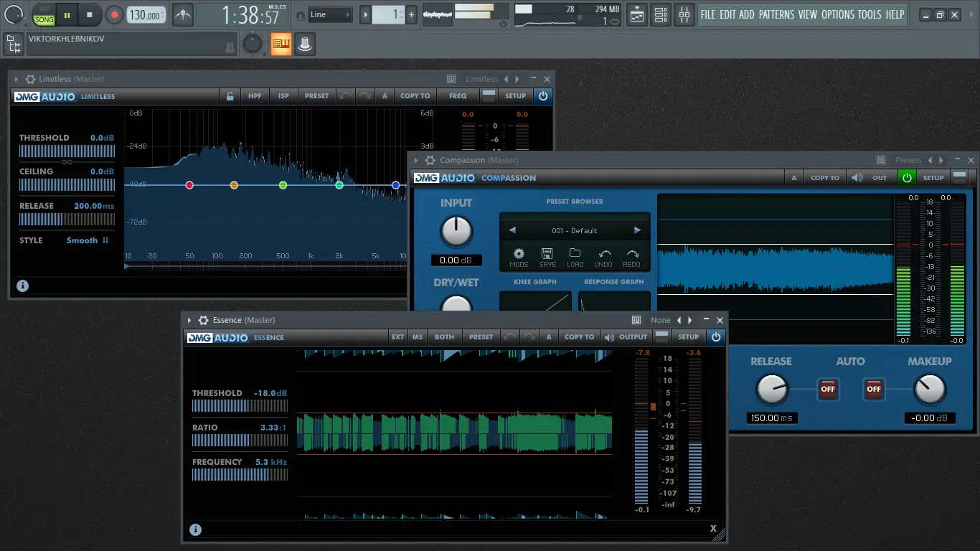Open the Line snap dropdown
This screenshot has height=551, width=980.
[x=331, y=14]
